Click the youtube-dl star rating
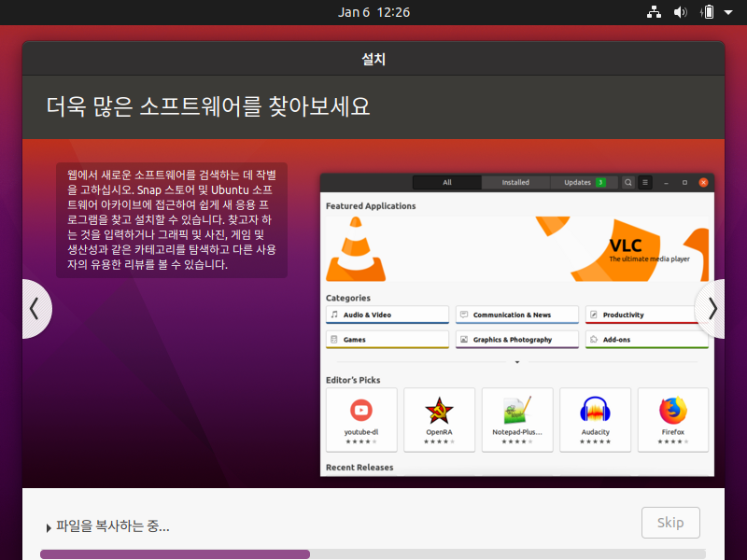This screenshot has width=747, height=560. (x=361, y=441)
